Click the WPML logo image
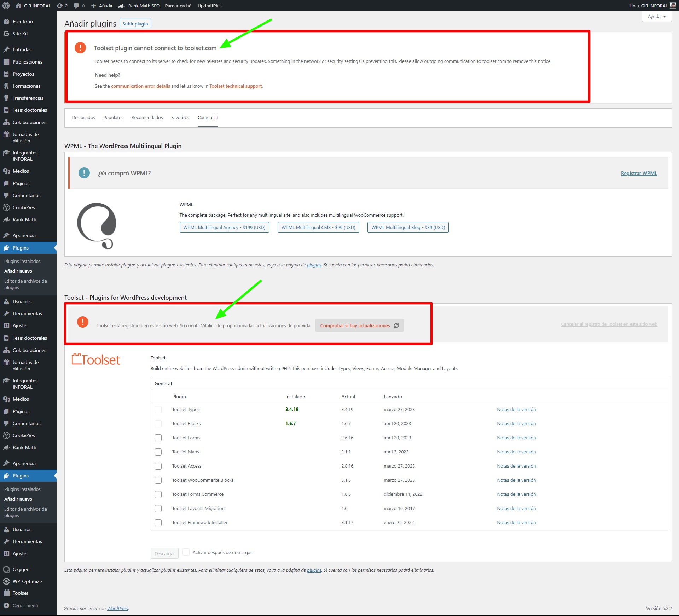The image size is (679, 616). click(x=97, y=226)
